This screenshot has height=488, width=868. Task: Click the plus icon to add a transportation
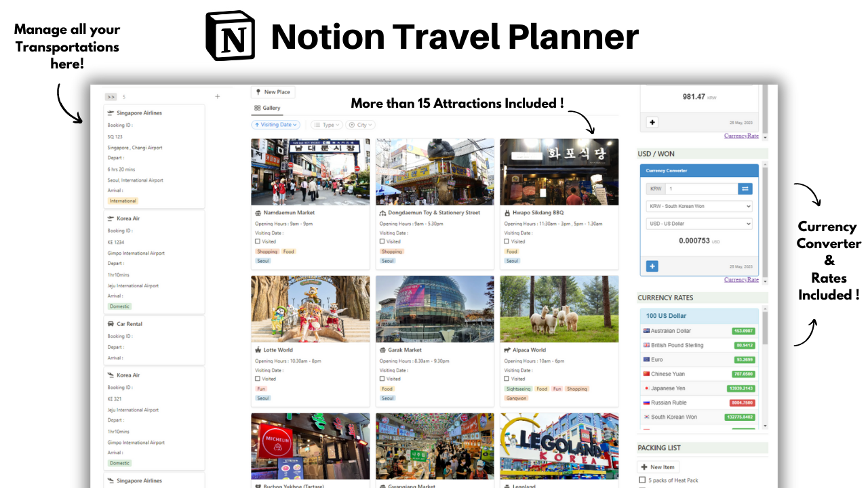(217, 96)
